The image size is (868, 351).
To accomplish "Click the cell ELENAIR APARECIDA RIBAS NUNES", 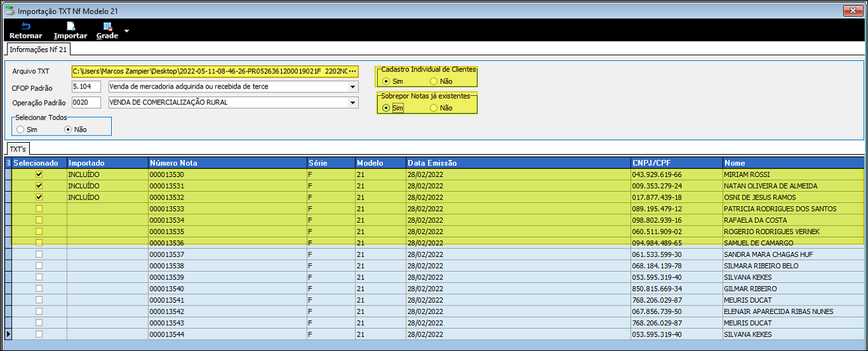I will click(793, 311).
